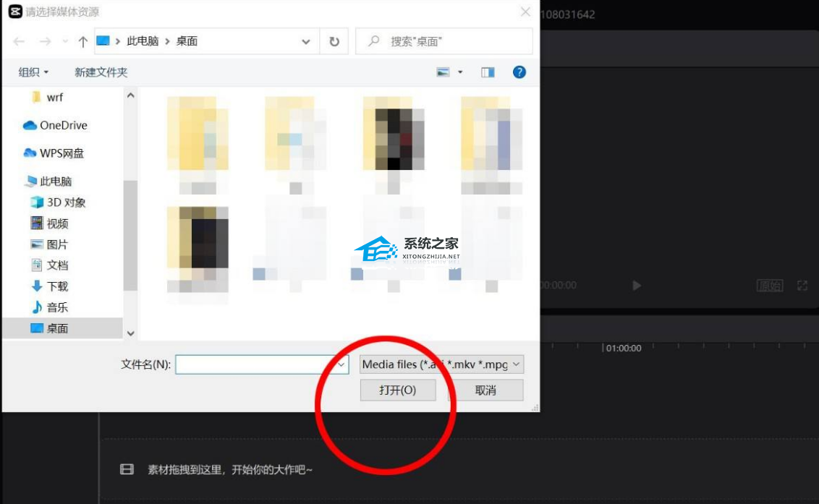Toggle the preview pane icon
819x504 pixels.
click(x=488, y=72)
